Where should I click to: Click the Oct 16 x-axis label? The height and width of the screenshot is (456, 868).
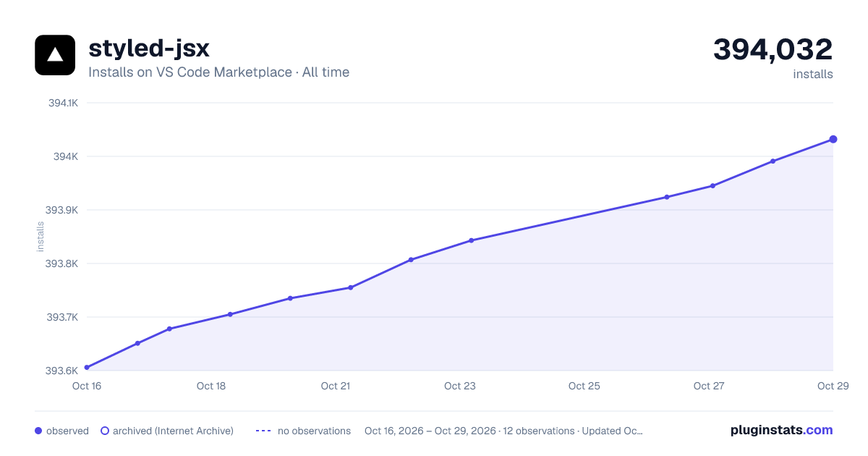[x=87, y=386]
